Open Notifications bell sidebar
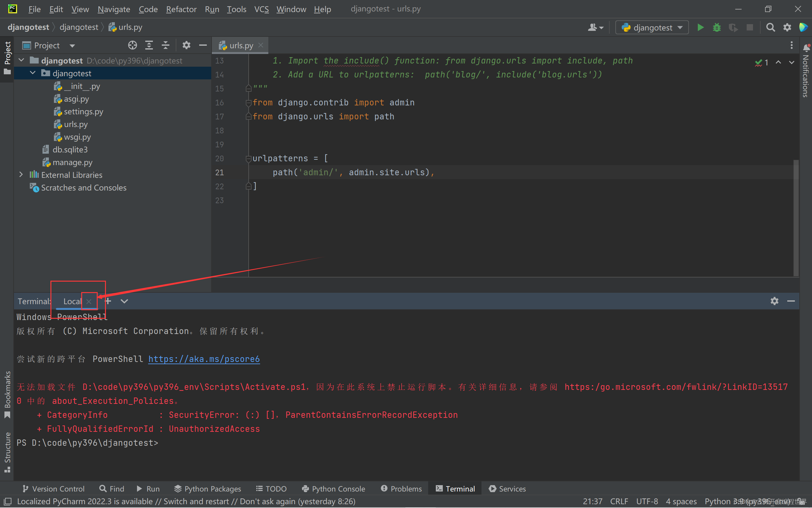812x508 pixels. 806,48
